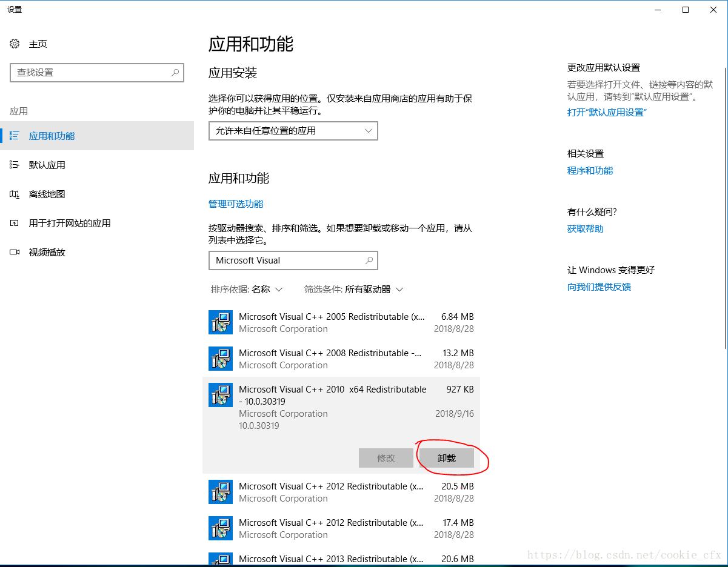Click the Microsoft Visual C++ 2008 app icon
The width and height of the screenshot is (728, 567).
[x=221, y=359]
